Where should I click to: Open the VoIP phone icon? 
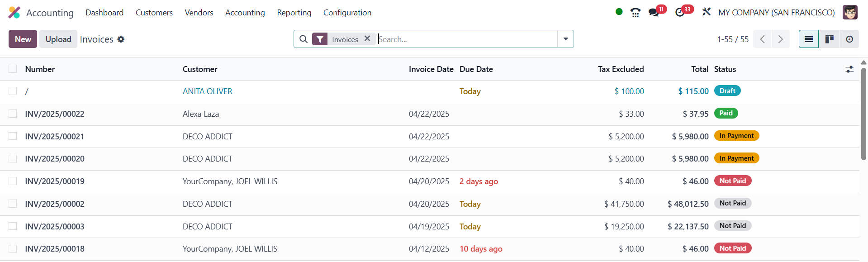[x=636, y=13]
